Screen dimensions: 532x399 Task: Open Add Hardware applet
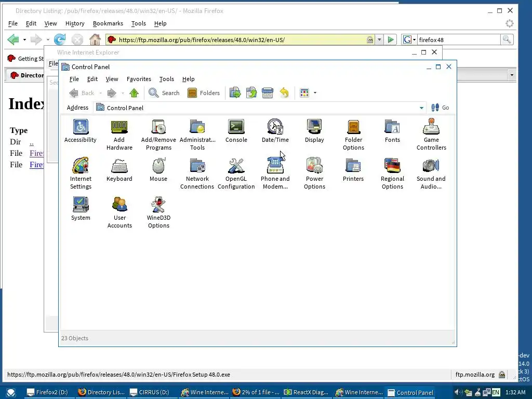click(119, 135)
